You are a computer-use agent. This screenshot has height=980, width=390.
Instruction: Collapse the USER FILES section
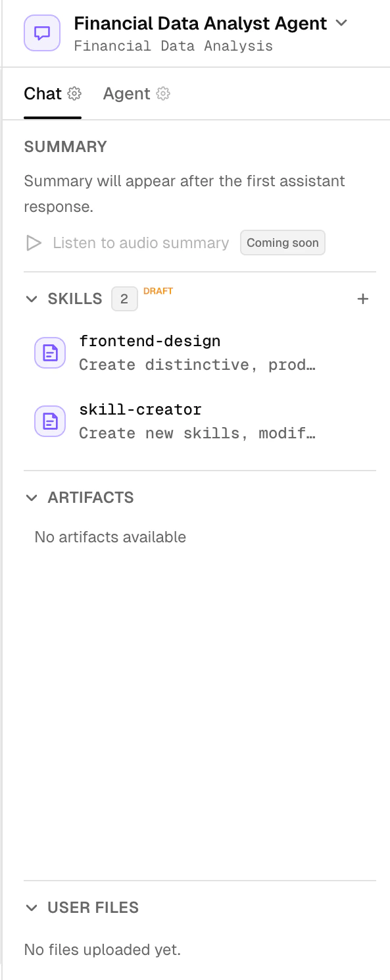32,907
